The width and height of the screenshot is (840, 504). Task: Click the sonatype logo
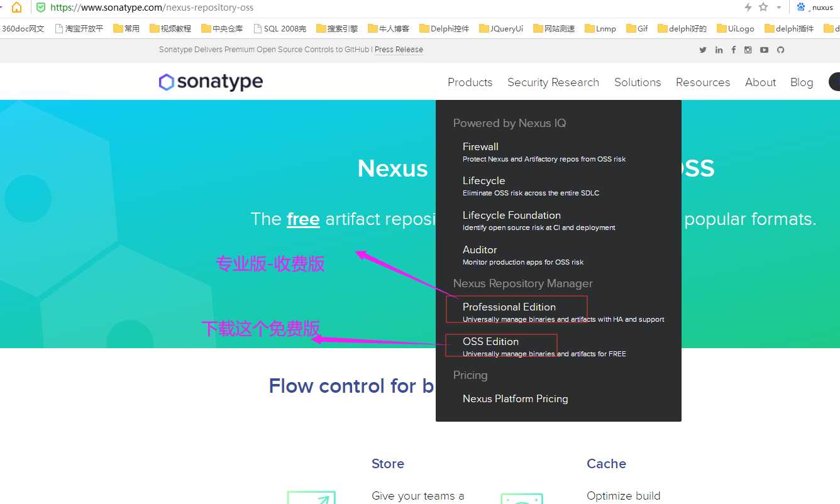[211, 82]
